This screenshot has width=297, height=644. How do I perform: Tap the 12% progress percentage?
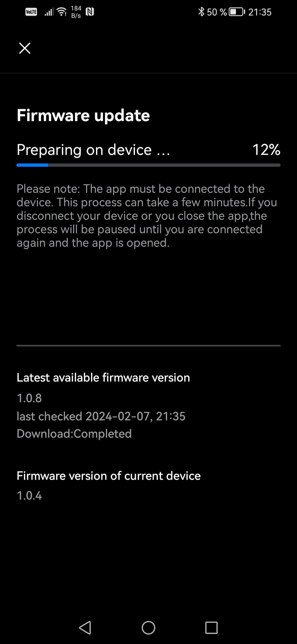point(266,150)
